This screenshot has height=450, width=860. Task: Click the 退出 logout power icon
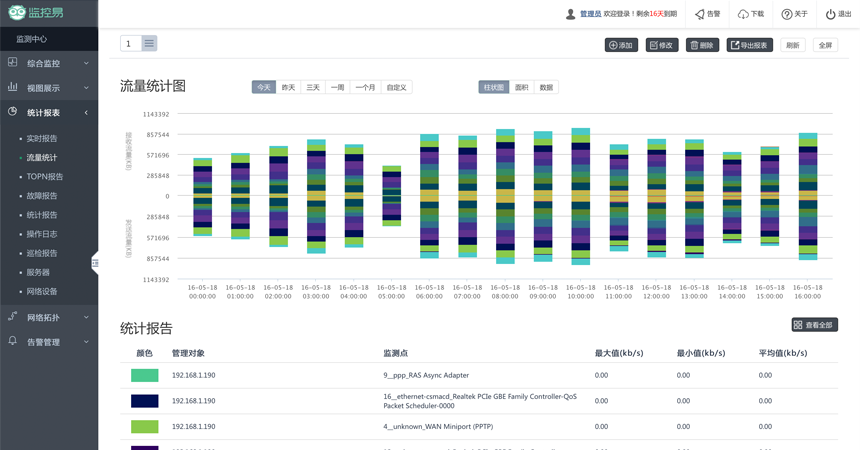click(830, 14)
